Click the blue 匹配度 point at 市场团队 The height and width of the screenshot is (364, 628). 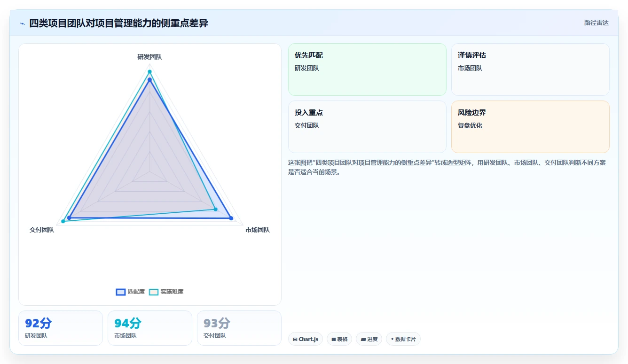pos(231,218)
